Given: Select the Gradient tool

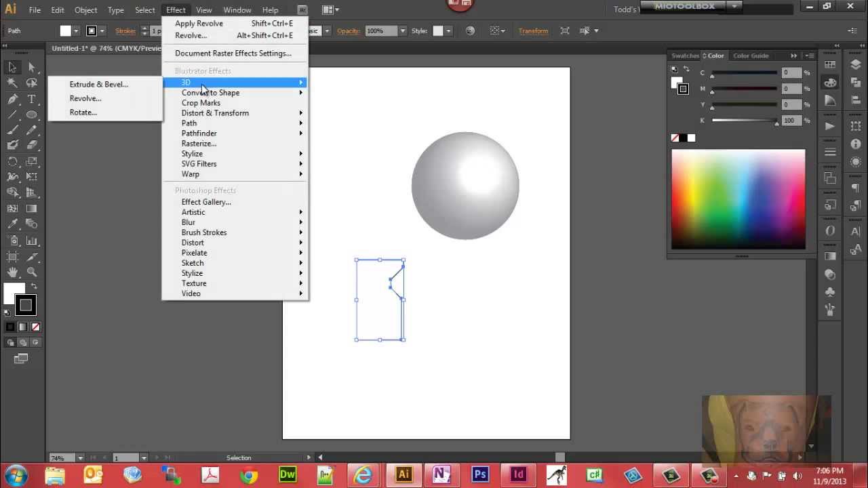Looking at the screenshot, I should pos(32,209).
